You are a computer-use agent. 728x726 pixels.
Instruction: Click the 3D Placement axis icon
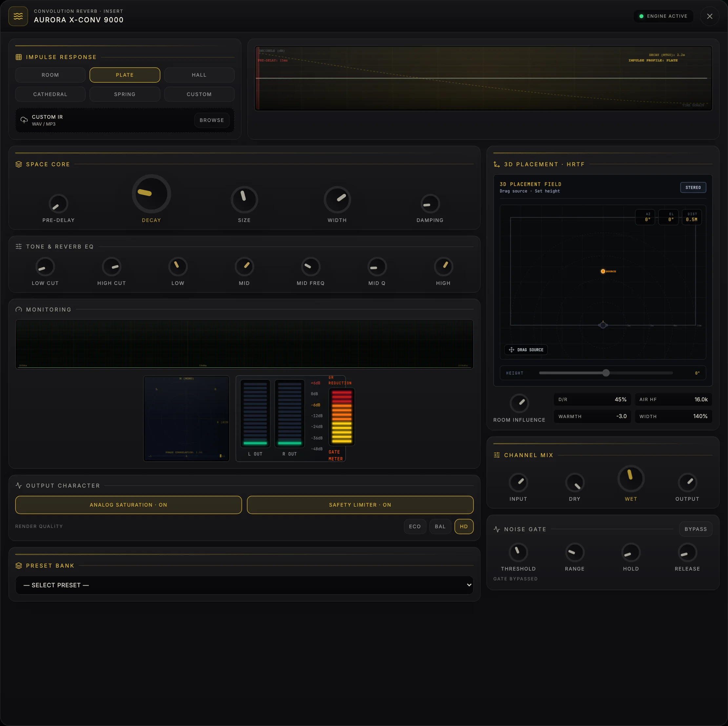(x=496, y=164)
